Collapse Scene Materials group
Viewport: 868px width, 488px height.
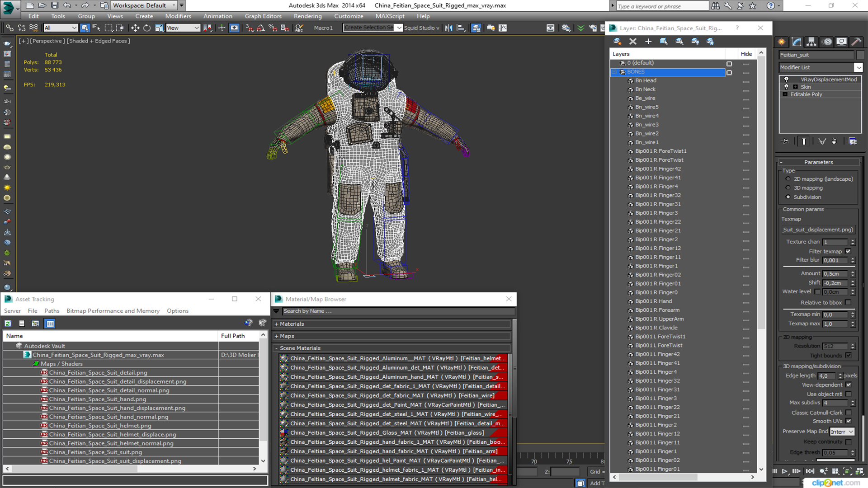coord(276,348)
